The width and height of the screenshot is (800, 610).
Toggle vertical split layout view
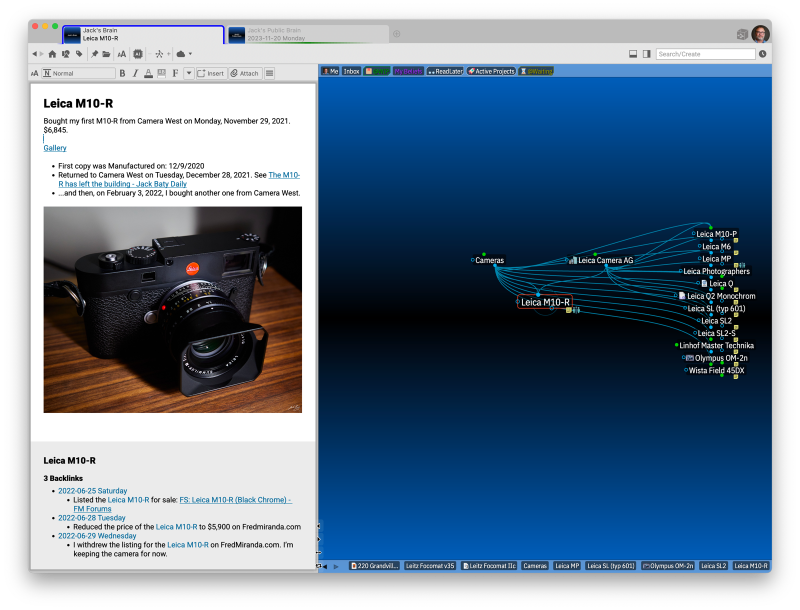[x=647, y=54]
